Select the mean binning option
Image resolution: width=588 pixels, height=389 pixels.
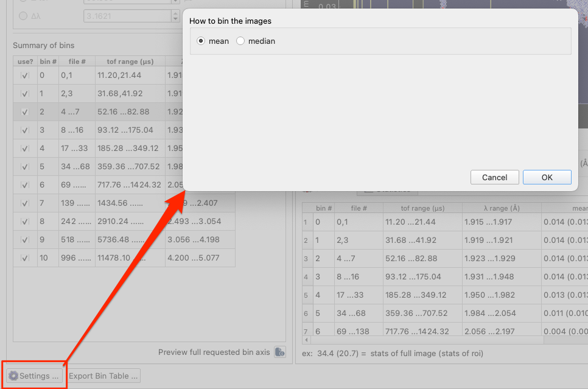201,41
